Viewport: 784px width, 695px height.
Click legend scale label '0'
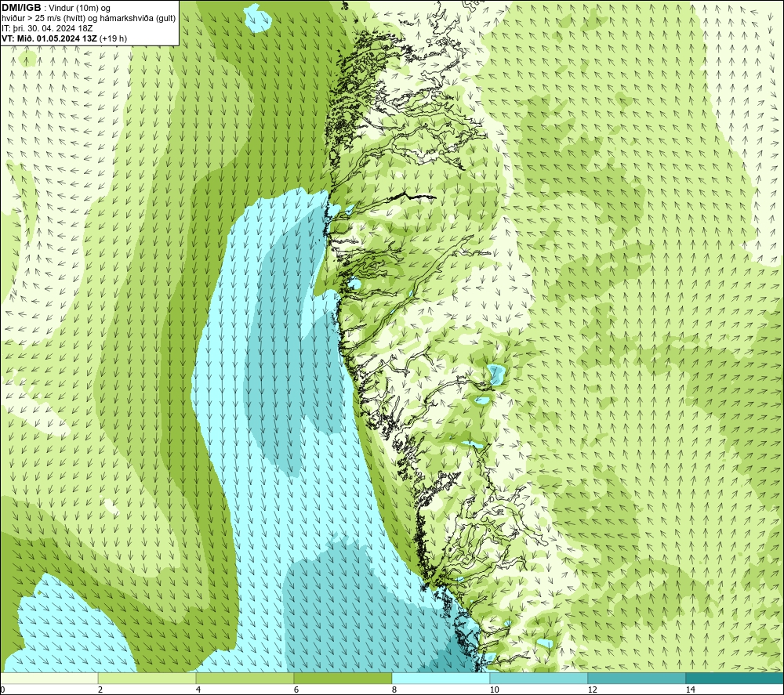tap(3, 690)
